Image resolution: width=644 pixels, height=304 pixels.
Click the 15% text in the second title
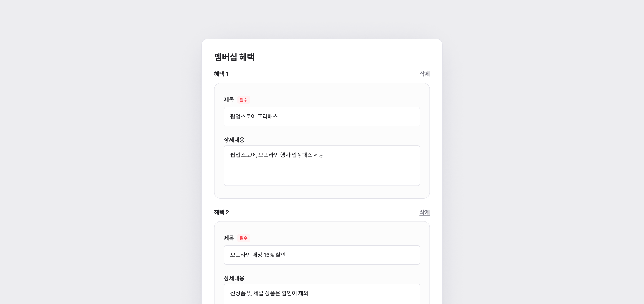pos(269,255)
